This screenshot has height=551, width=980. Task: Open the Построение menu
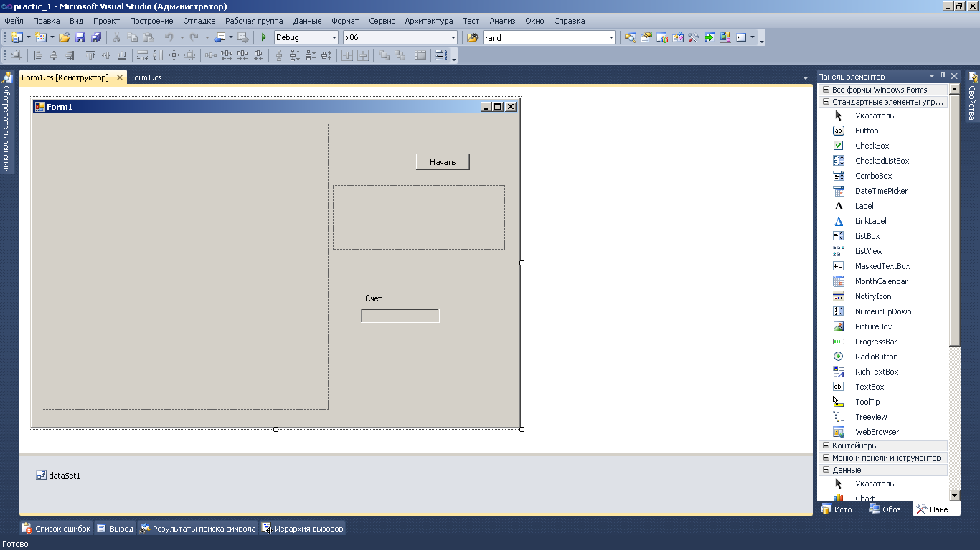151,21
